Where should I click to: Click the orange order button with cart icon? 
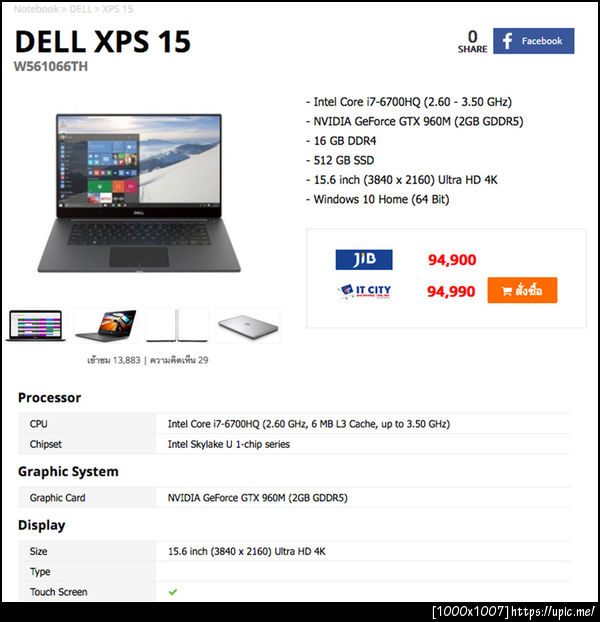[522, 290]
